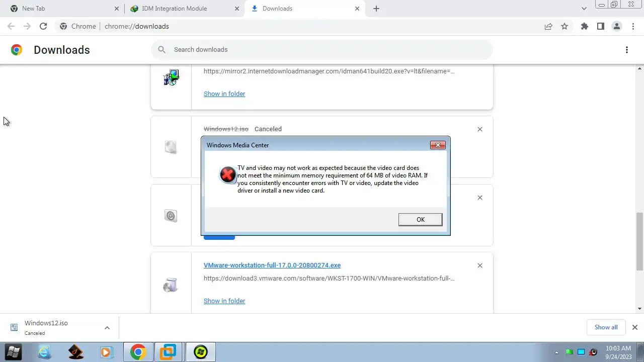Click OK in the Windows Media Center dialog

(x=420, y=219)
